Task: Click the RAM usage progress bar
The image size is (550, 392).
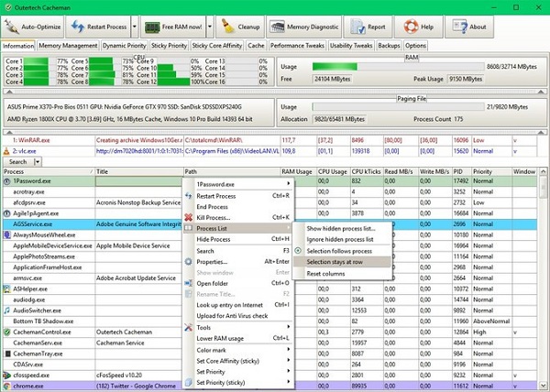Action: coord(398,67)
